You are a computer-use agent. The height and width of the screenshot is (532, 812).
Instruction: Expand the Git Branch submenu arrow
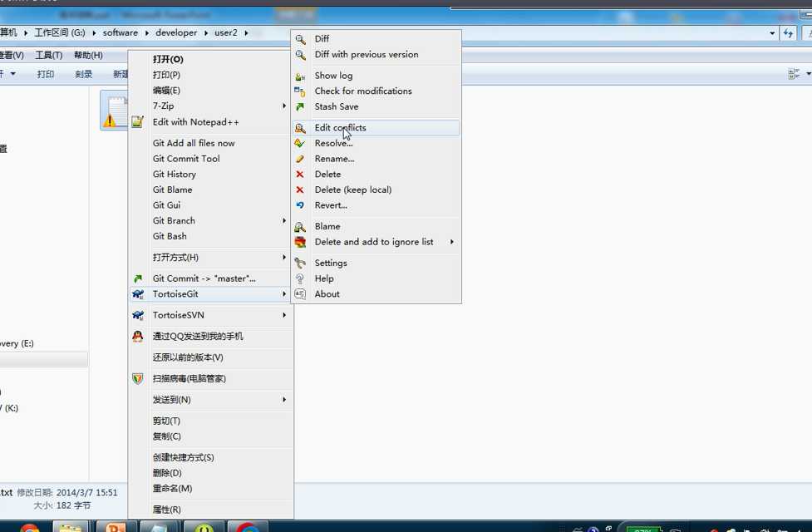(x=283, y=220)
